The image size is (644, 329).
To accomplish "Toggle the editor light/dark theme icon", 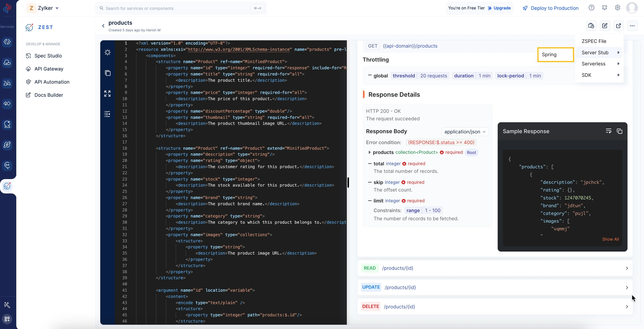I will [108, 52].
